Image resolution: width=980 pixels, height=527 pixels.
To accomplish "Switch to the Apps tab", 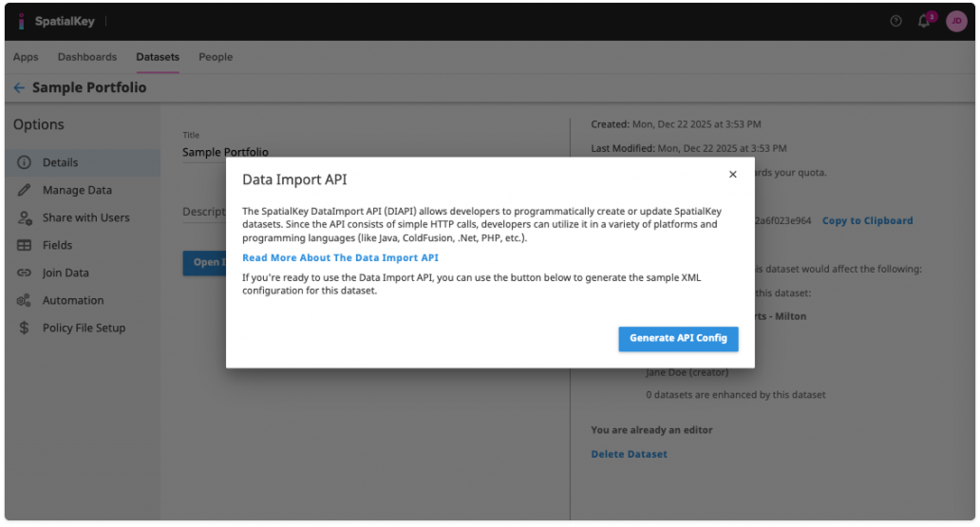I will pyautogui.click(x=26, y=57).
